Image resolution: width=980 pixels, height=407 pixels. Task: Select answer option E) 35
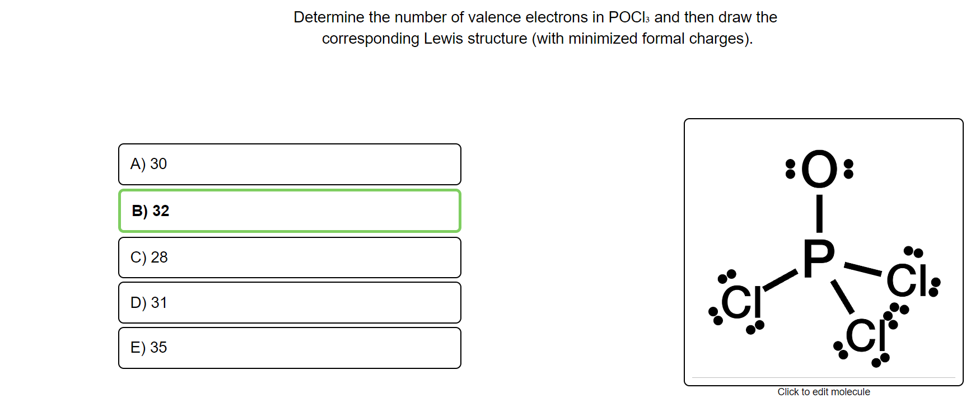click(x=290, y=348)
